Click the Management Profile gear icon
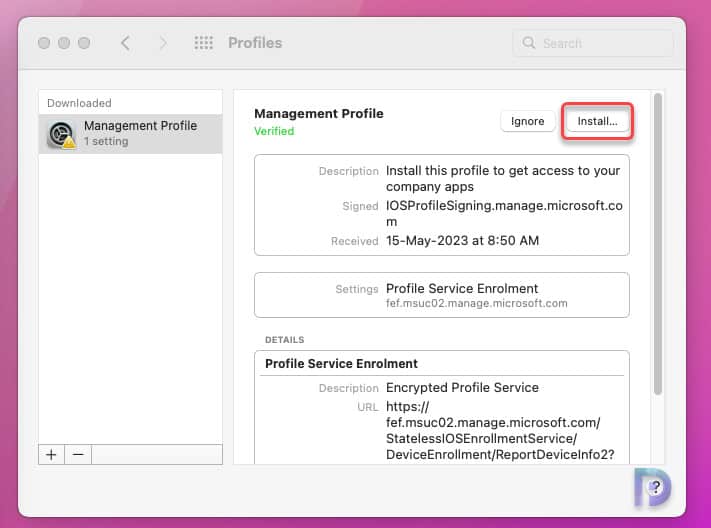Viewport: 711px width, 528px height. [62, 135]
